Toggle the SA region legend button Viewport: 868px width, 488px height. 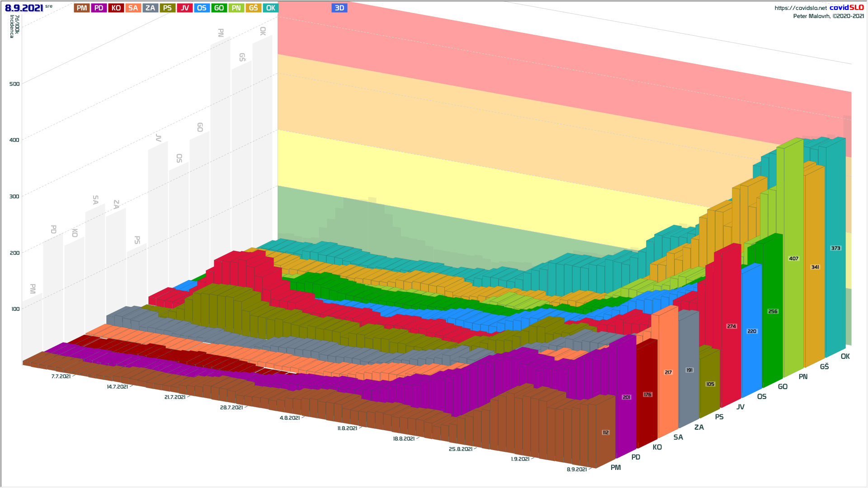133,8
